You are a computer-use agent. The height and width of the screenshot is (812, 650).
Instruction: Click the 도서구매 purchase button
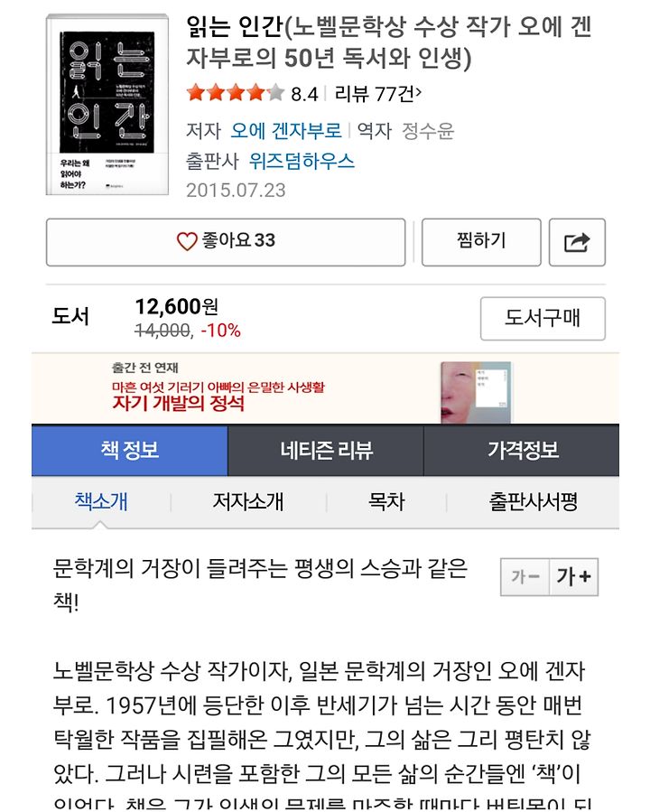point(543,319)
